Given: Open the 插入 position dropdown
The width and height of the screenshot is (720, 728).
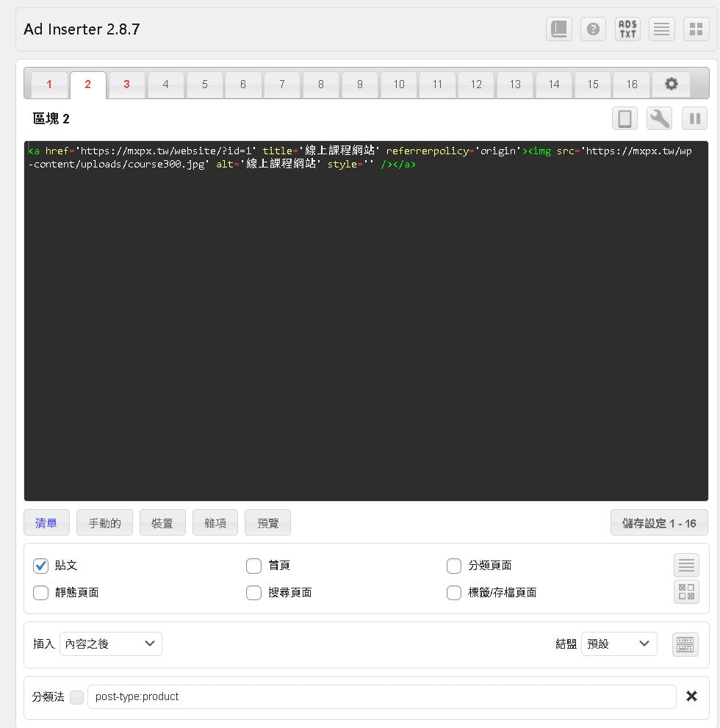Looking at the screenshot, I should (x=111, y=644).
